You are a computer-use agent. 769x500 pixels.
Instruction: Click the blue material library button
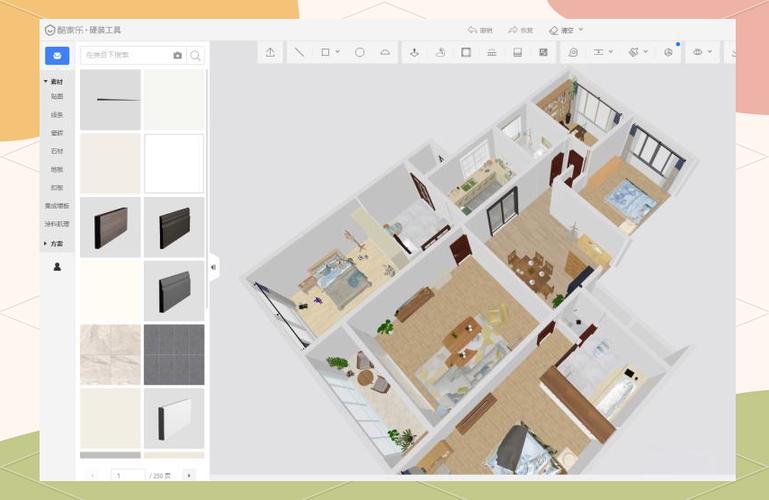[x=57, y=56]
